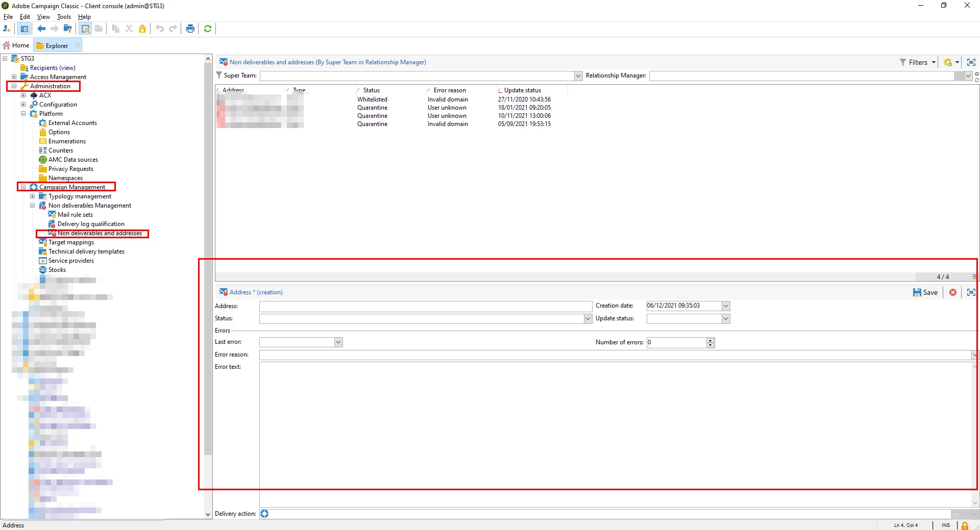Go to the parent folder with the up-arrow folder icon

click(x=67, y=29)
